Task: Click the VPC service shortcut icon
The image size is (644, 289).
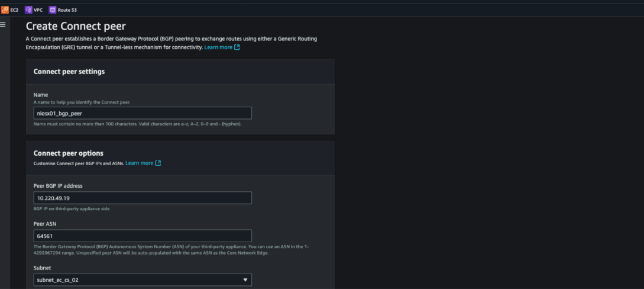Action: click(28, 10)
